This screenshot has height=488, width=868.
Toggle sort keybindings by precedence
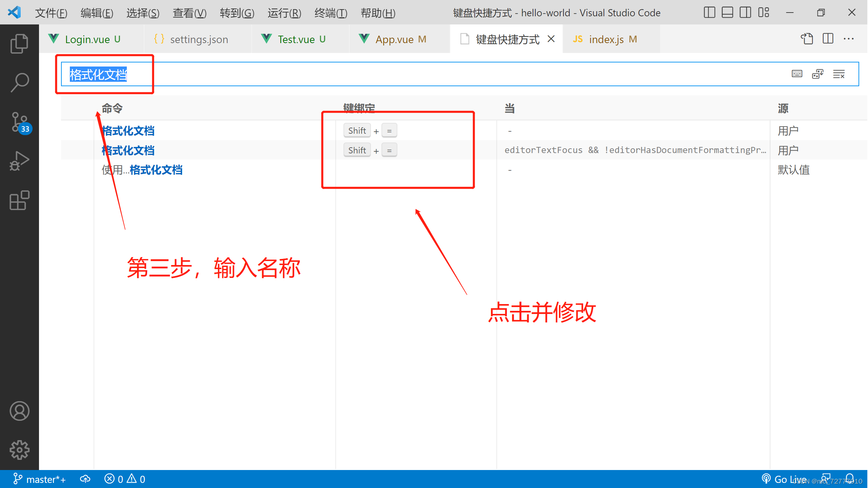coord(817,74)
